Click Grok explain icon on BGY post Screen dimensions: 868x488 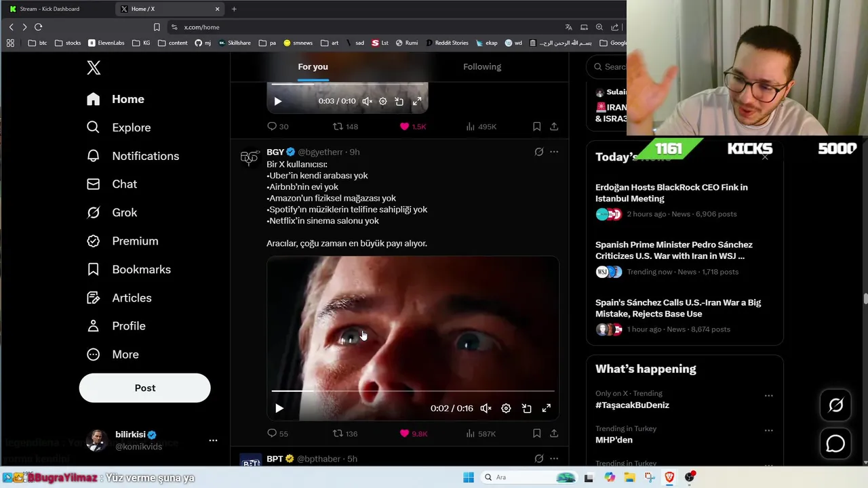coord(538,152)
